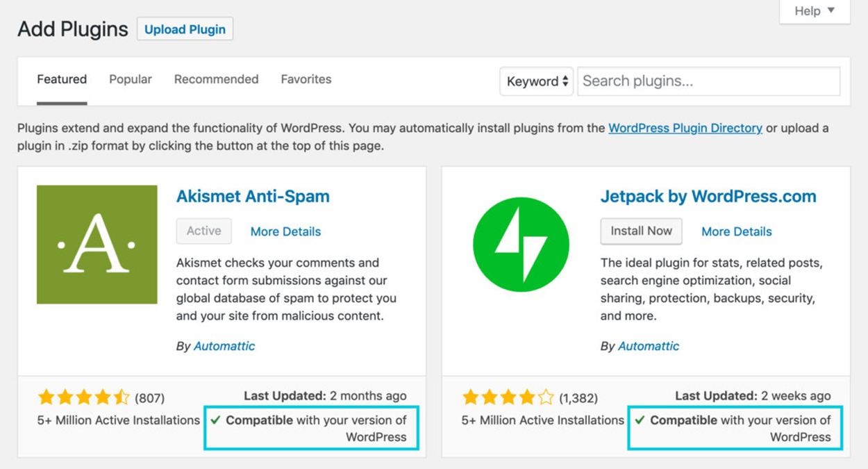
Task: Open the Help dropdown tab
Action: 815,11
